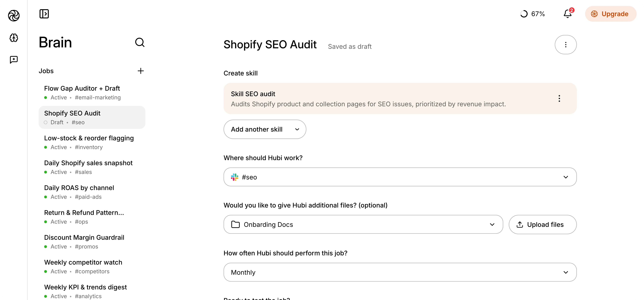Viewport: 644px width, 300px height.
Task: Select the Discount Margin Guardrail job
Action: 92,242
